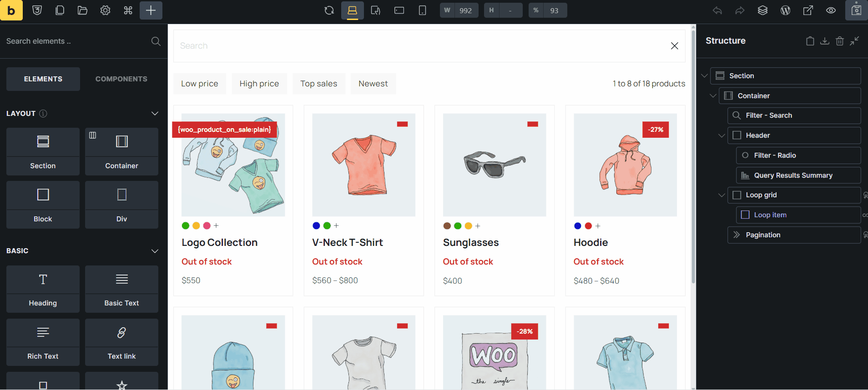This screenshot has height=390, width=868.
Task: Open the pages icon in top toolbar
Action: [x=60, y=10]
